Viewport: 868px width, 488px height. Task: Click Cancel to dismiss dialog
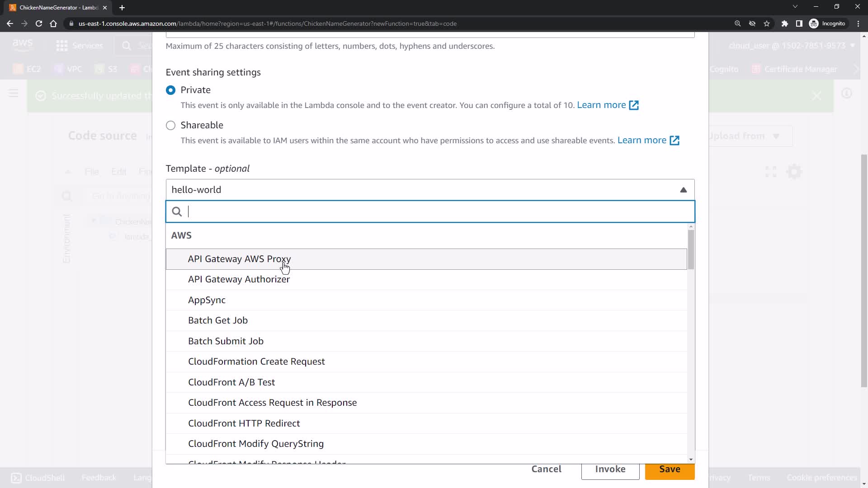point(546,469)
